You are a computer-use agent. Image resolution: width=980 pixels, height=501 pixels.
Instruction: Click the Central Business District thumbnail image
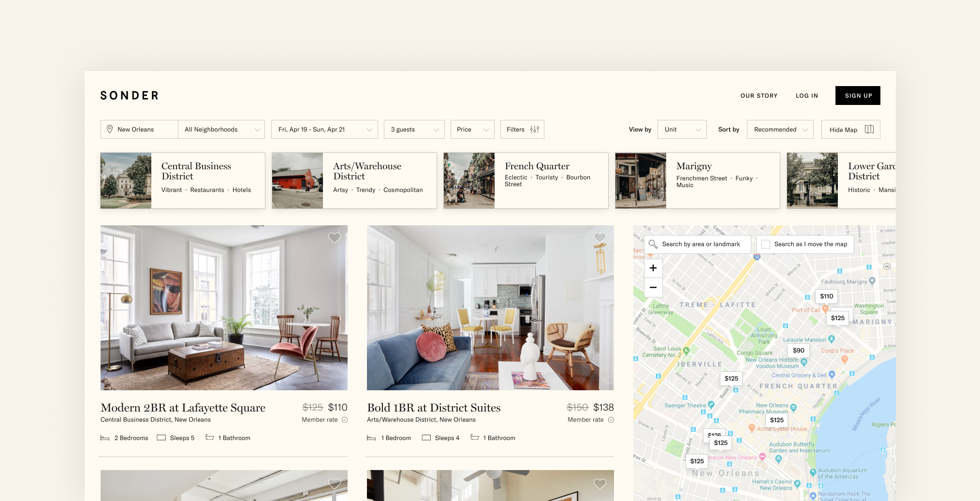(x=126, y=181)
